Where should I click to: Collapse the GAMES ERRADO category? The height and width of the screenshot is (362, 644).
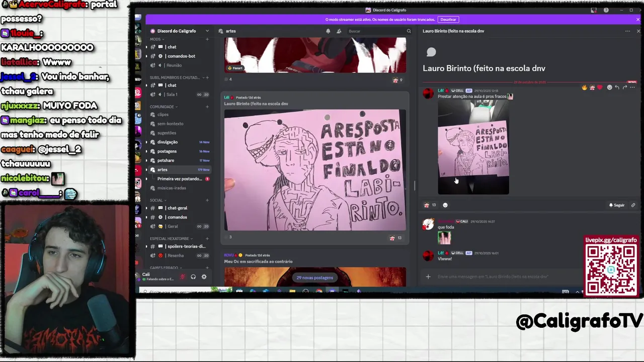coord(166,268)
